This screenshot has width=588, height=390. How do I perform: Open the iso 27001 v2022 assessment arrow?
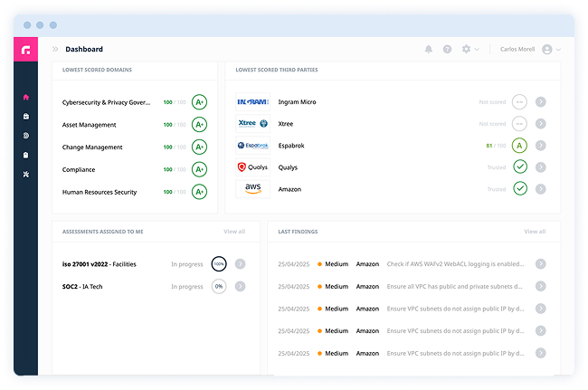[x=240, y=264]
